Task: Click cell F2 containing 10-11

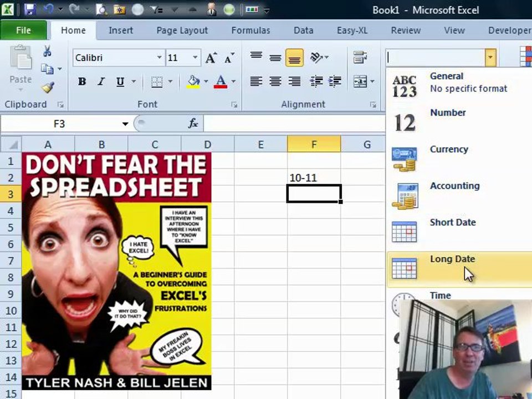Action: coord(314,177)
